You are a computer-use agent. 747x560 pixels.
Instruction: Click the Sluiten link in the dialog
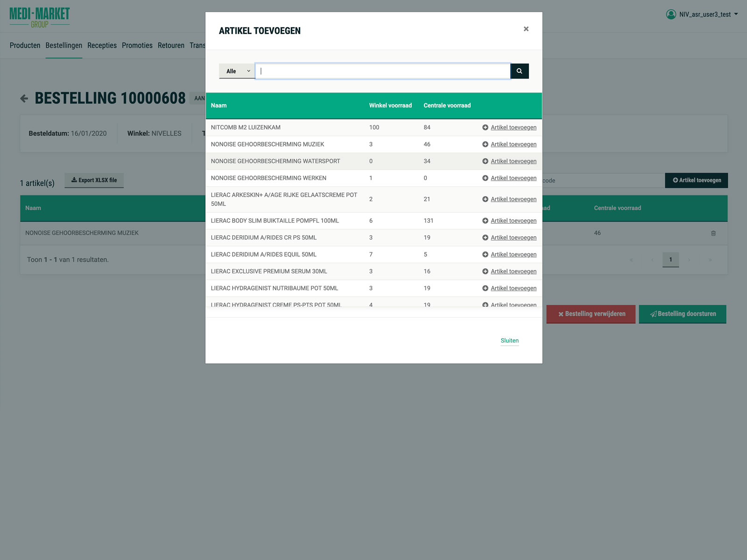tap(509, 341)
